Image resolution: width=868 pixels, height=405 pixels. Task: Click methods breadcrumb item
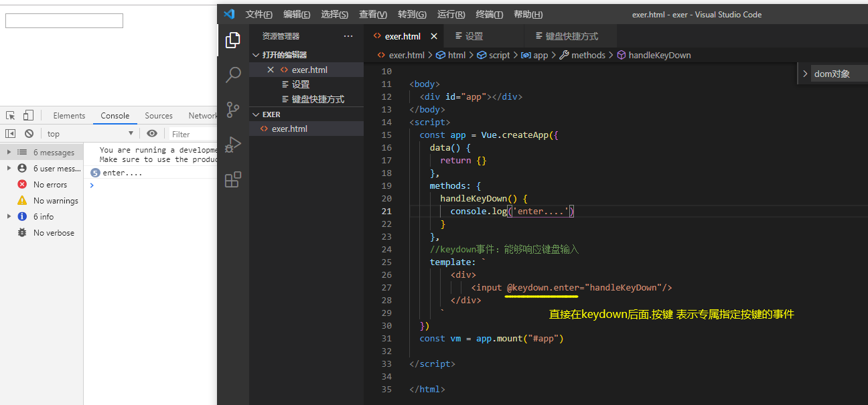point(583,56)
